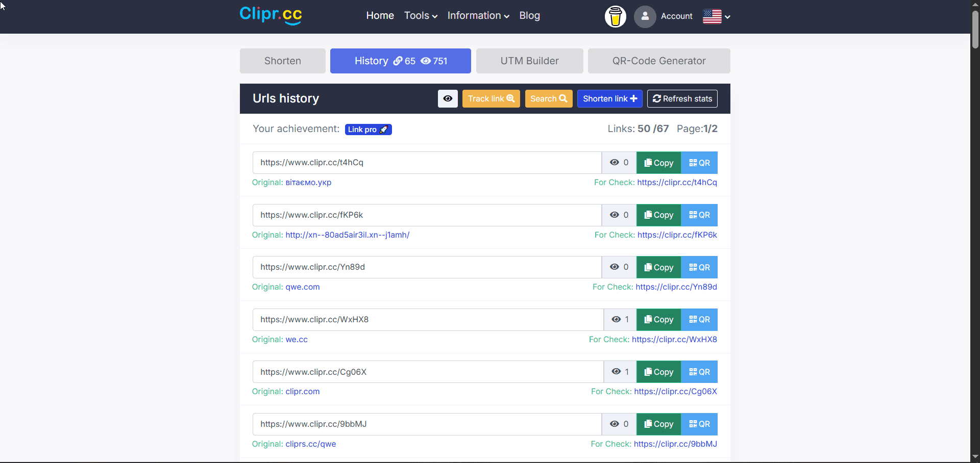The height and width of the screenshot is (463, 980).
Task: Select the t4hCq URL input field
Action: [x=427, y=162]
